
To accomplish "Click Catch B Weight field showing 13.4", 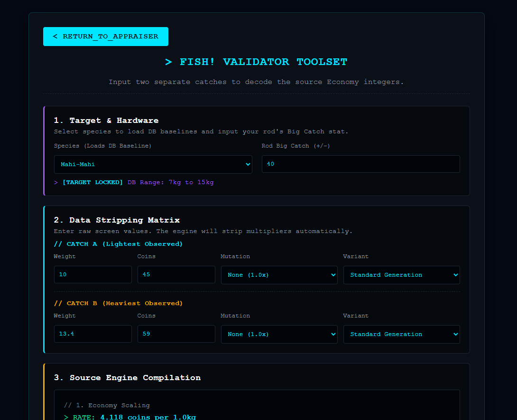I will [92, 334].
